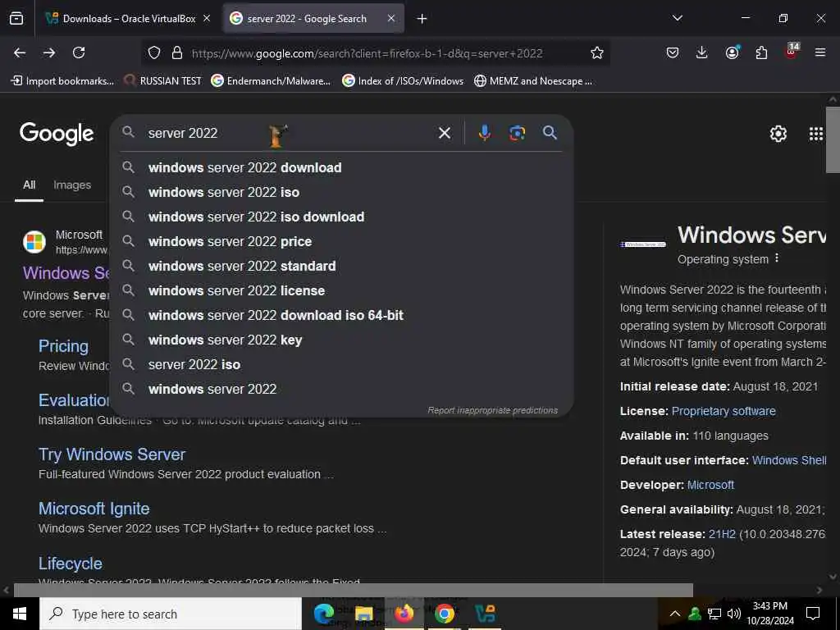The height and width of the screenshot is (630, 840).
Task: Launch Microsoft Edge from taskbar
Action: (x=323, y=614)
